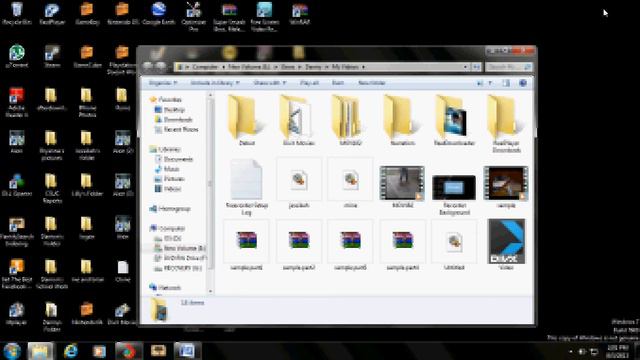Open the view options dropdown arrow

tap(490, 83)
